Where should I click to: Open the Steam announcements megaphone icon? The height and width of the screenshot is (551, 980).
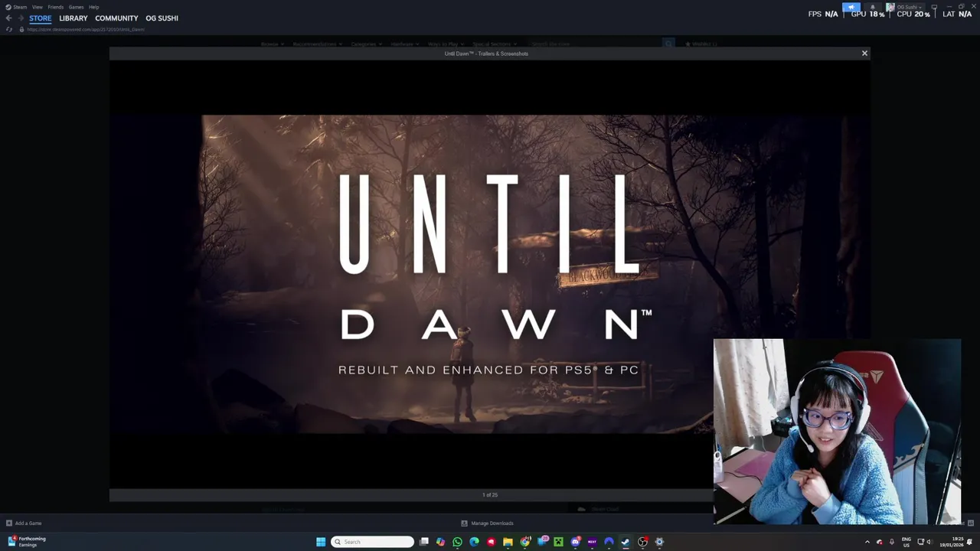pos(851,7)
